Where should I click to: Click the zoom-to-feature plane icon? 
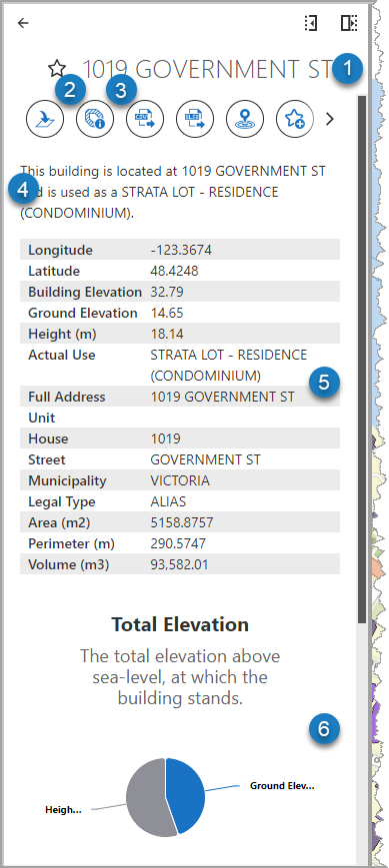point(45,119)
